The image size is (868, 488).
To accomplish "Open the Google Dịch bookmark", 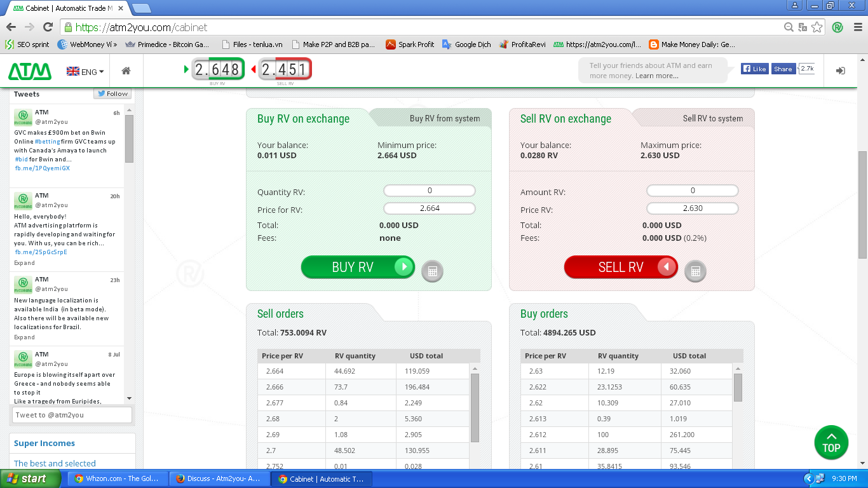I will [466, 44].
